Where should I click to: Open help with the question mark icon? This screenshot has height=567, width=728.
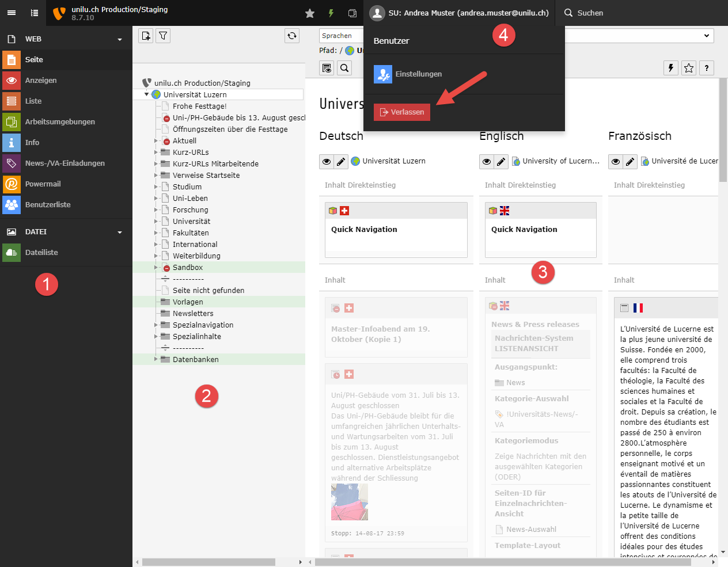click(x=707, y=68)
